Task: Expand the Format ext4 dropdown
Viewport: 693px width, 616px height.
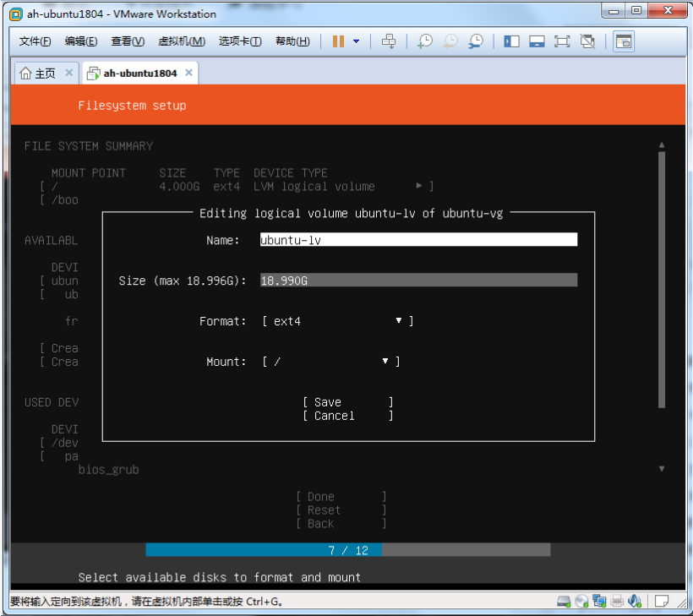Action: coord(337,321)
